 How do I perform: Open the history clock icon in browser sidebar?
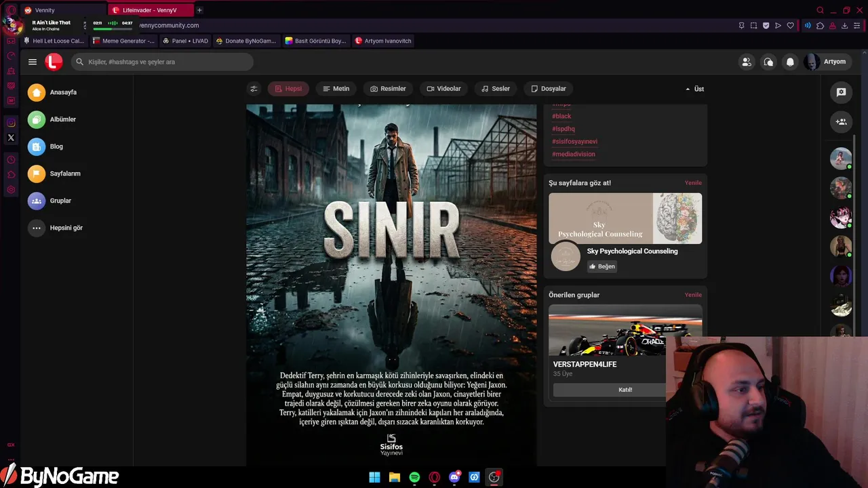point(11,160)
